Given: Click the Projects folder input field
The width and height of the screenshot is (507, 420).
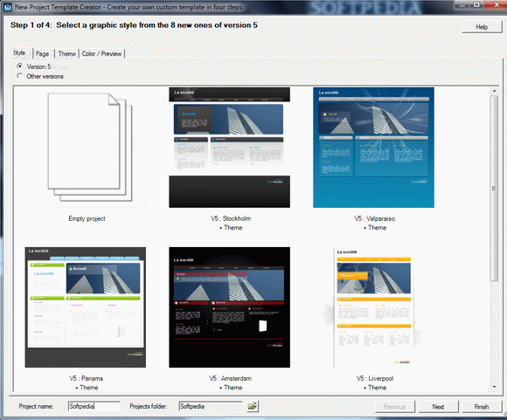Looking at the screenshot, I should pyautogui.click(x=211, y=406).
